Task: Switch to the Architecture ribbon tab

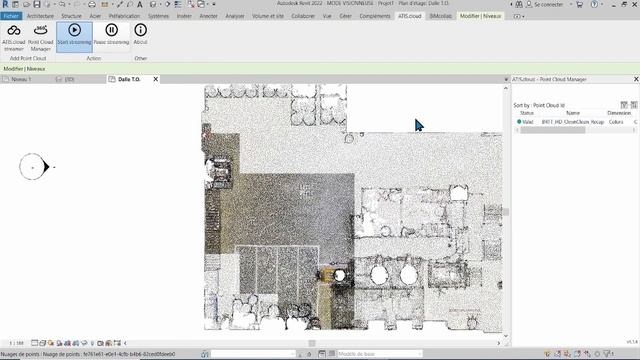Action: click(40, 16)
